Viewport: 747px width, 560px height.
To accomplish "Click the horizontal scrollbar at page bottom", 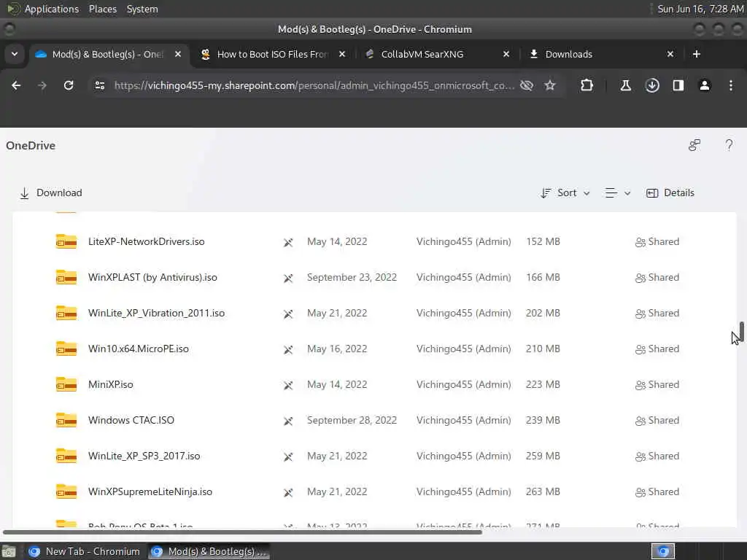I will (x=242, y=532).
